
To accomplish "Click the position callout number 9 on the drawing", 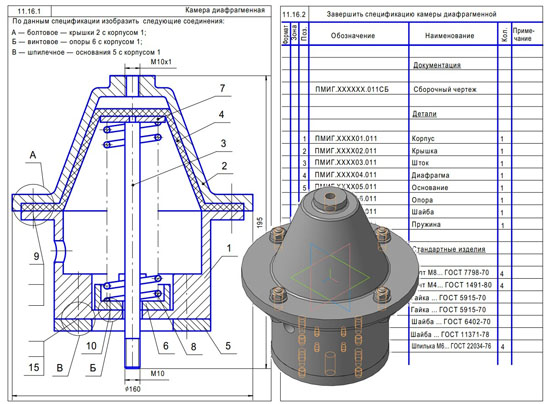I will point(36,256).
